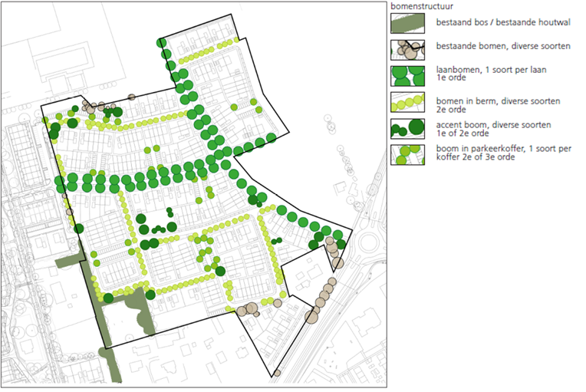Screen dimensions: 586x392
Task: Click the text 'laanbomen, 1 soort per laan'
Action: [x=491, y=70]
